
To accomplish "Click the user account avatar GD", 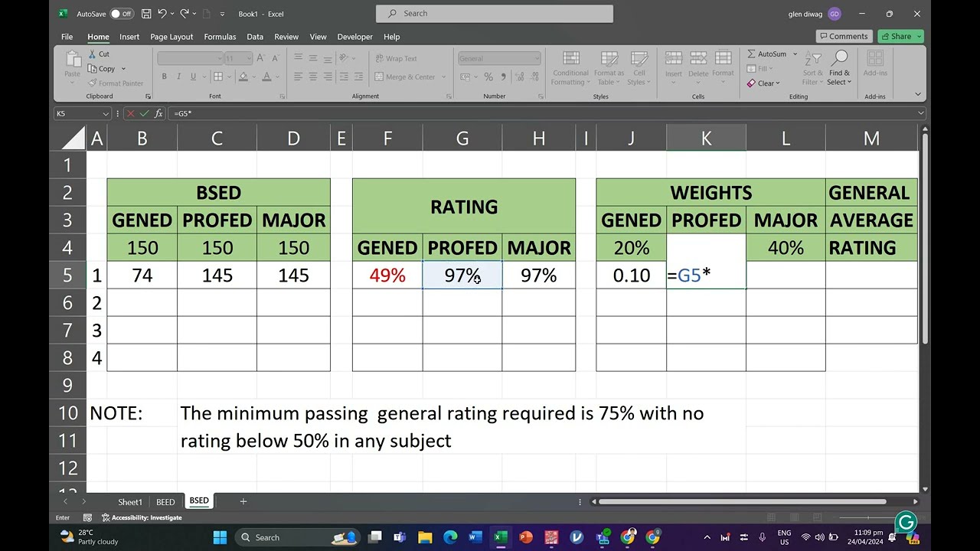I will 834,14.
